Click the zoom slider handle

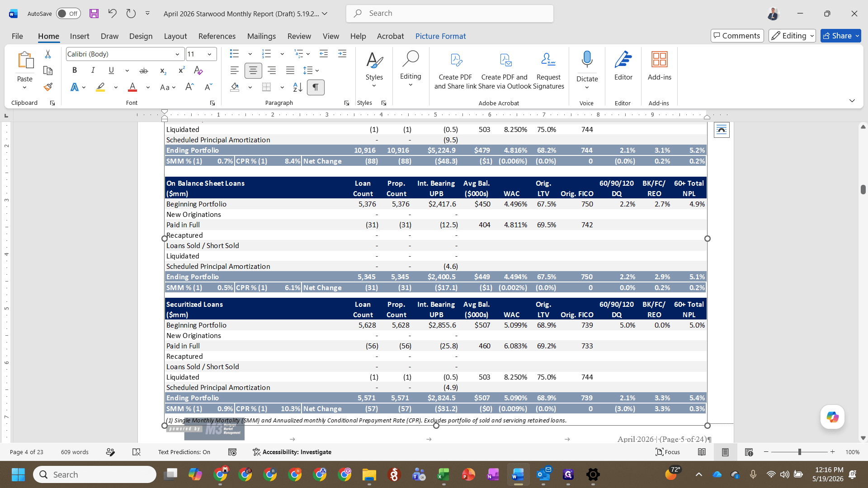[x=800, y=452]
